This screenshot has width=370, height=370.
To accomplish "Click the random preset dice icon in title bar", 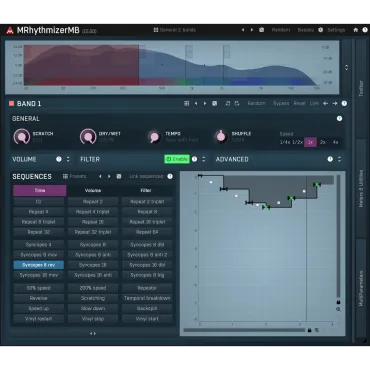I will click(262, 30).
